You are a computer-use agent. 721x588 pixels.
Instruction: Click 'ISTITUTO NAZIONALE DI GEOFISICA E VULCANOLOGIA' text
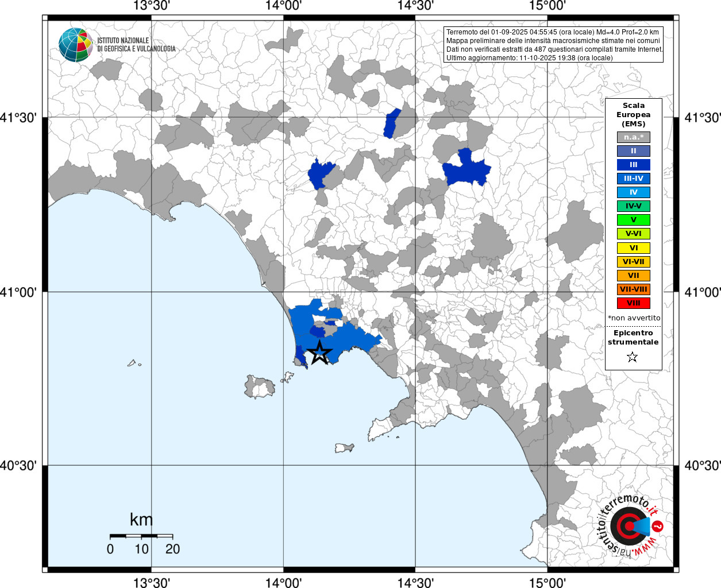pos(136,45)
